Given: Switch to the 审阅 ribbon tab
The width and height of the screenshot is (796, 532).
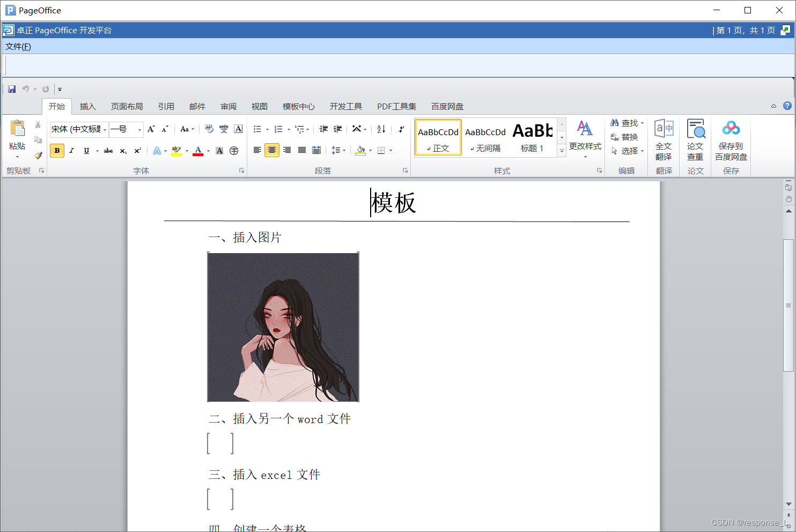Looking at the screenshot, I should 229,106.
